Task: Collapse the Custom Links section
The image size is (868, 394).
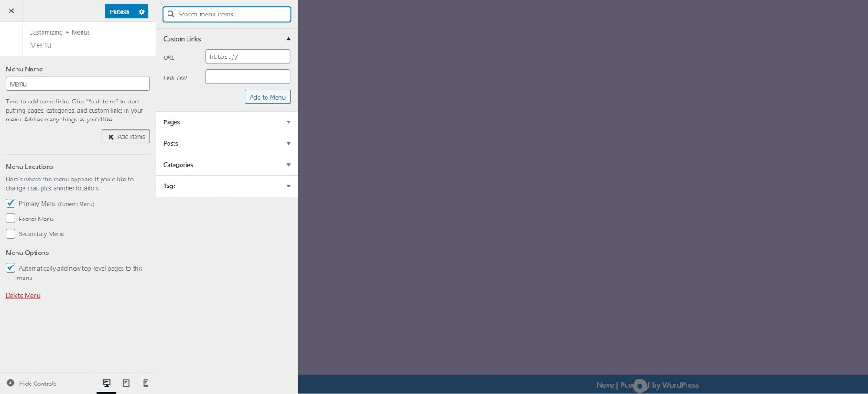Action: point(227,39)
